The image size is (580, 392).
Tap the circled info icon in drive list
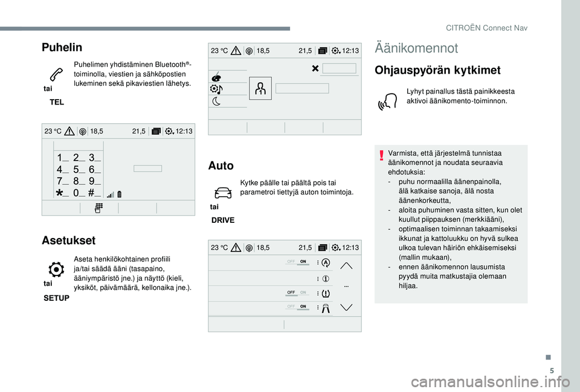pyautogui.click(x=326, y=279)
